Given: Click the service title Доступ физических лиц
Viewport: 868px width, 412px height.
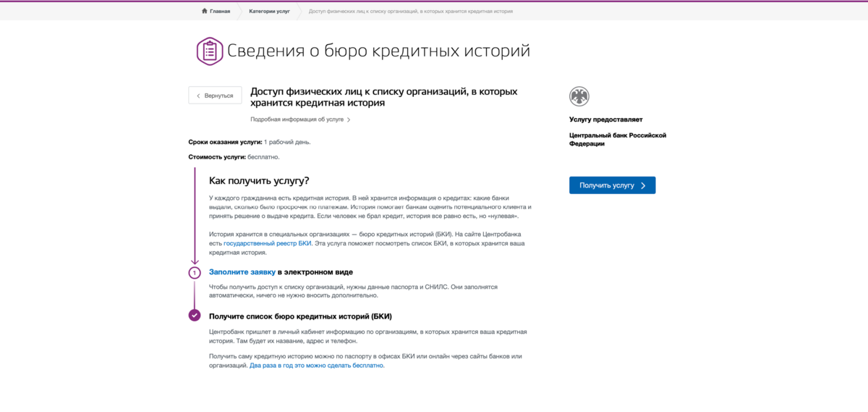Looking at the screenshot, I should tap(383, 97).
